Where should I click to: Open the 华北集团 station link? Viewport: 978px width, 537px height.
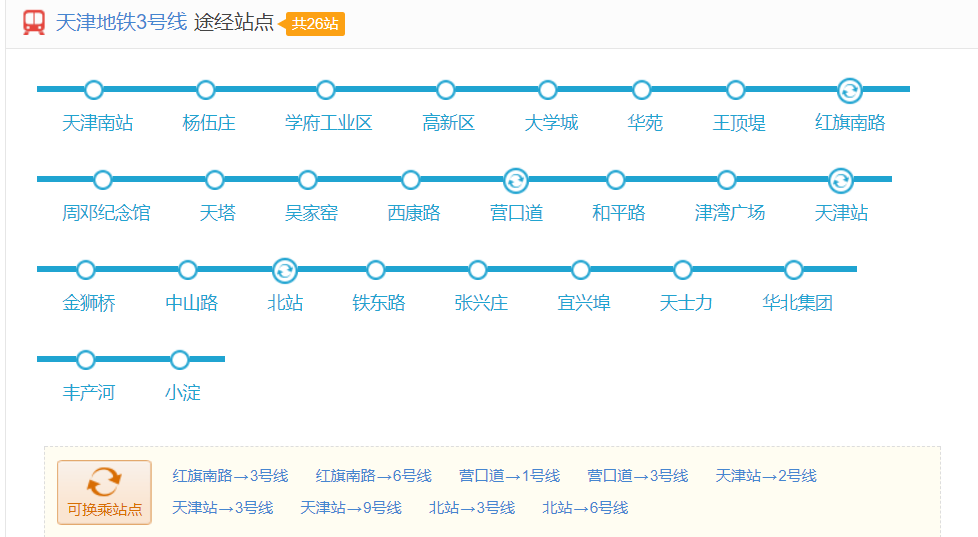(x=798, y=303)
